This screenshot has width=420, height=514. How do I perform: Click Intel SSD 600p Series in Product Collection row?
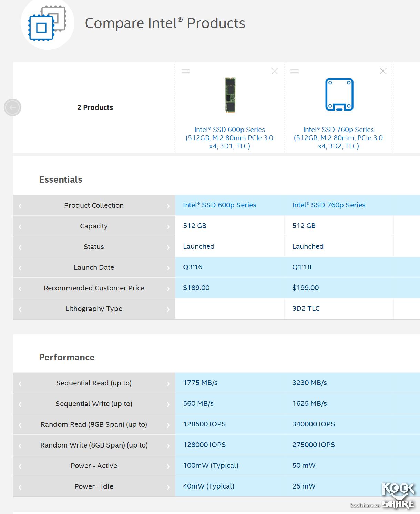tap(219, 205)
